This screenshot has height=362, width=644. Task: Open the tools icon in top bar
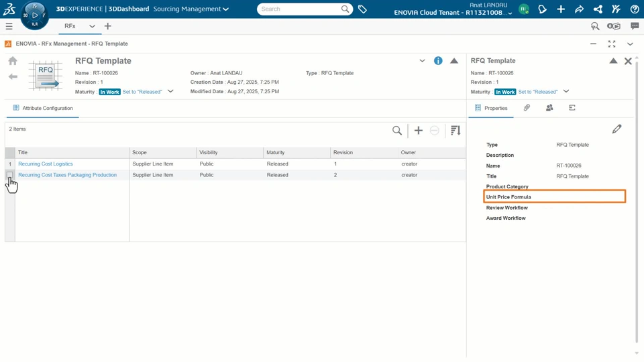point(616,9)
